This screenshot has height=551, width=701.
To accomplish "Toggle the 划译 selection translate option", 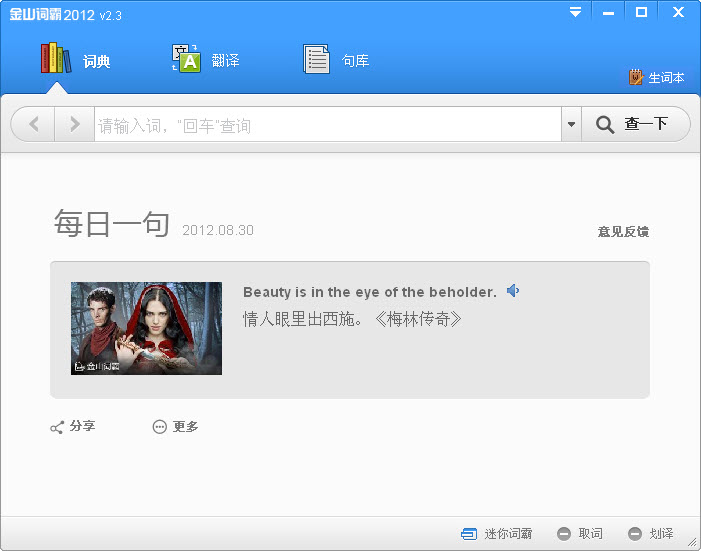I will 650,534.
